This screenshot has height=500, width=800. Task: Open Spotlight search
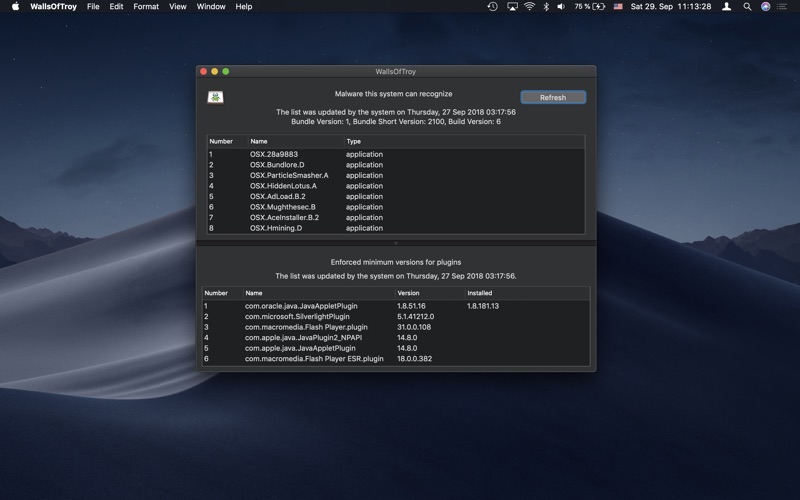[x=747, y=7]
